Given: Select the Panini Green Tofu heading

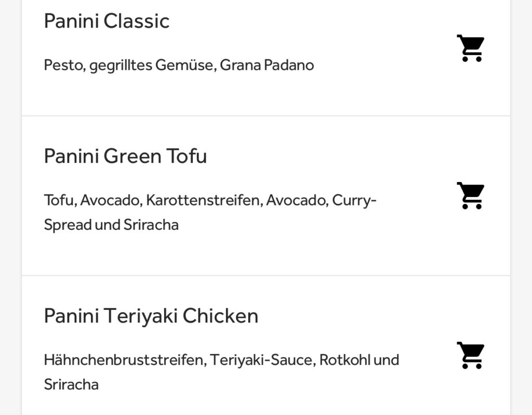Looking at the screenshot, I should point(125,156).
